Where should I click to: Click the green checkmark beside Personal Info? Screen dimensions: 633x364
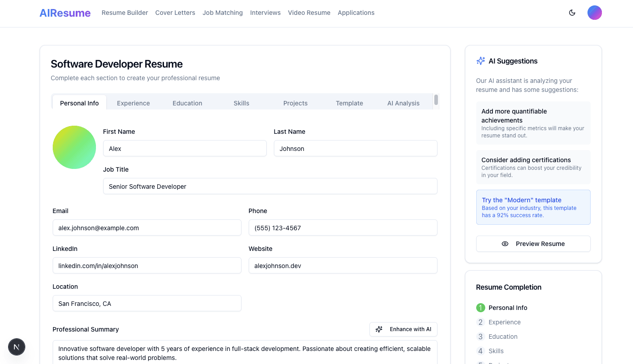(480, 308)
